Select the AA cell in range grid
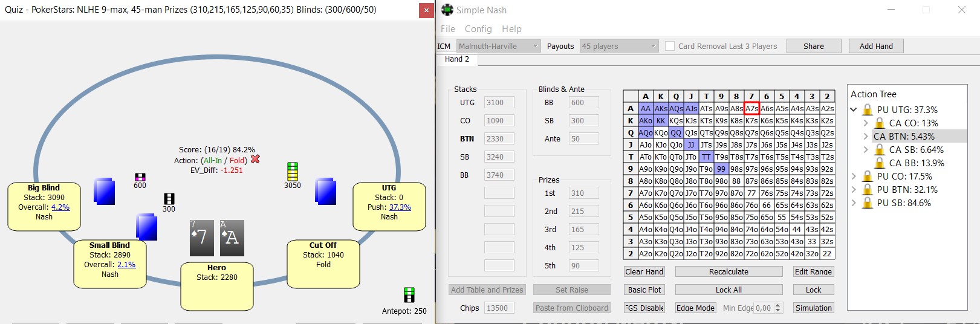980x324 pixels. point(646,108)
